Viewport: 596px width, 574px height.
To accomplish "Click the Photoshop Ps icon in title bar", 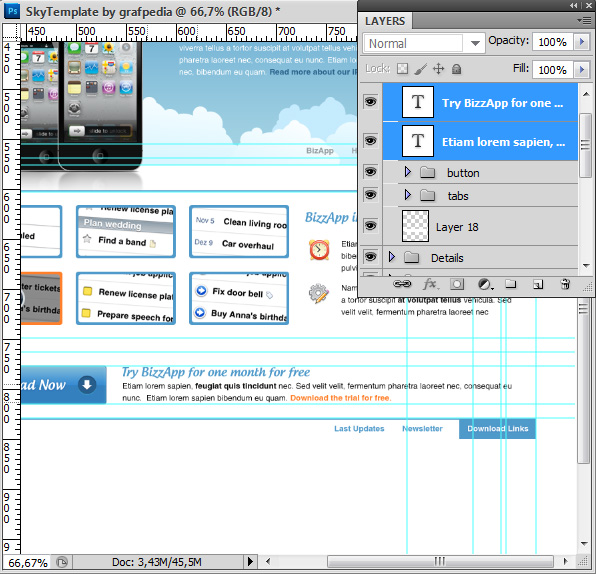I will [12, 11].
